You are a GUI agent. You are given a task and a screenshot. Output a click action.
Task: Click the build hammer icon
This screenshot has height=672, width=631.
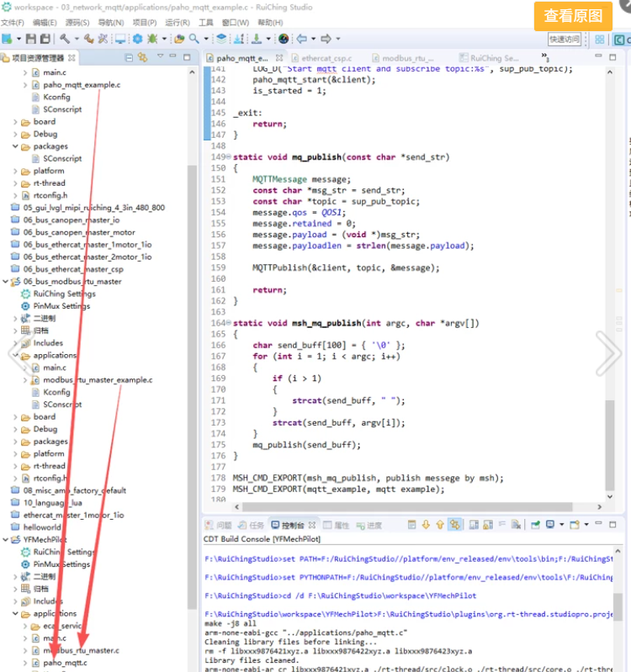65,39
